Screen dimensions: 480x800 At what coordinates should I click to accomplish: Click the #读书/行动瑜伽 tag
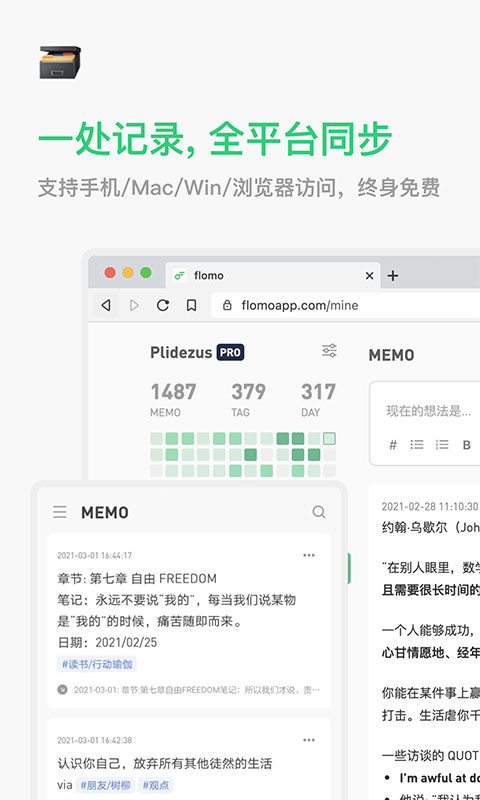click(x=97, y=664)
